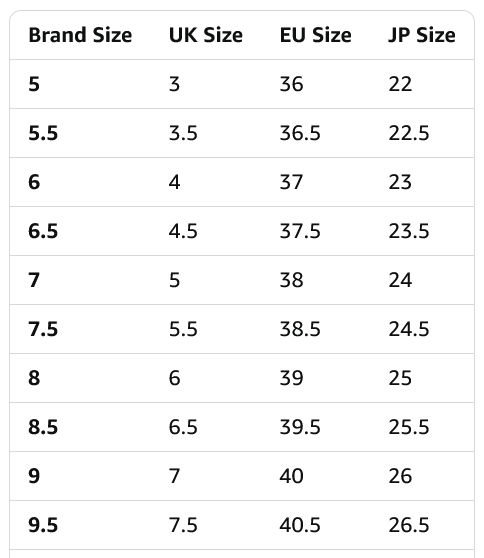Click the UK Size column header

tap(206, 35)
